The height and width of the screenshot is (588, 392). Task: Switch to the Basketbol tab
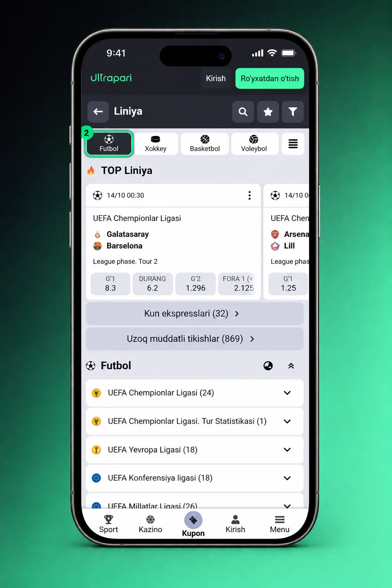click(205, 144)
